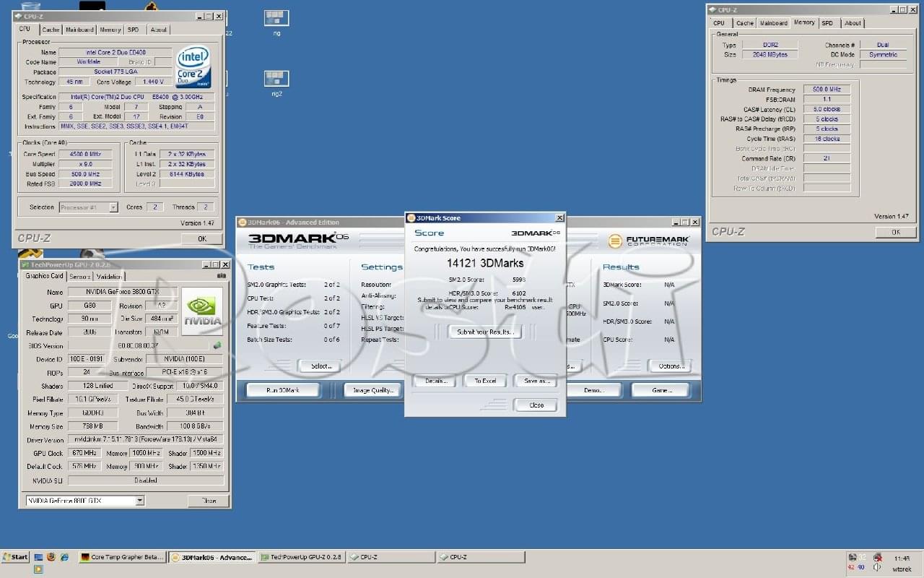924x578 pixels.
Task: Open graphics card selector dropdown in GPU-Z
Action: [140, 501]
